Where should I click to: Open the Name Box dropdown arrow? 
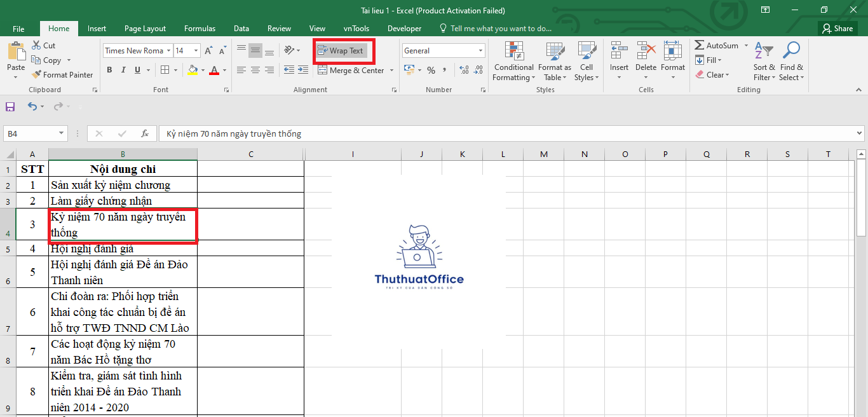coord(62,133)
